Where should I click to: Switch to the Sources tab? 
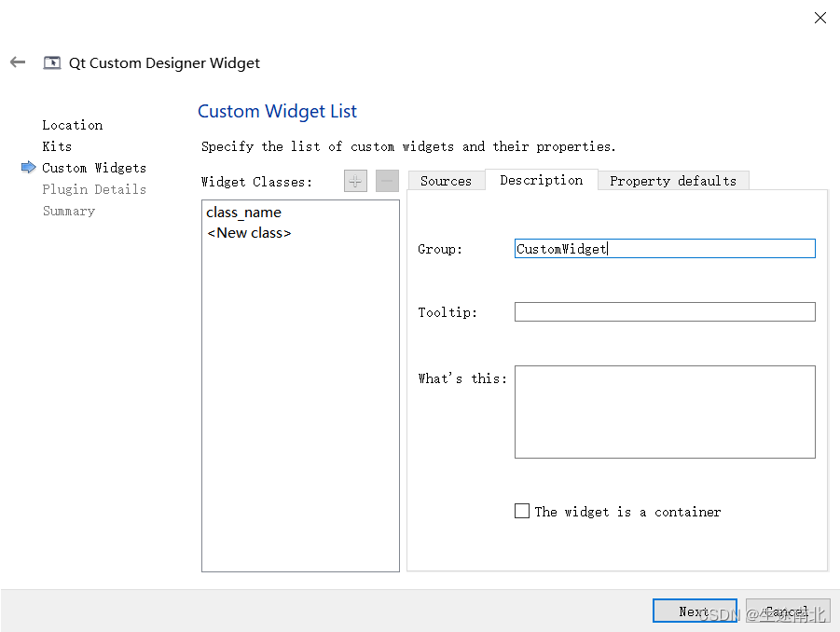point(447,181)
